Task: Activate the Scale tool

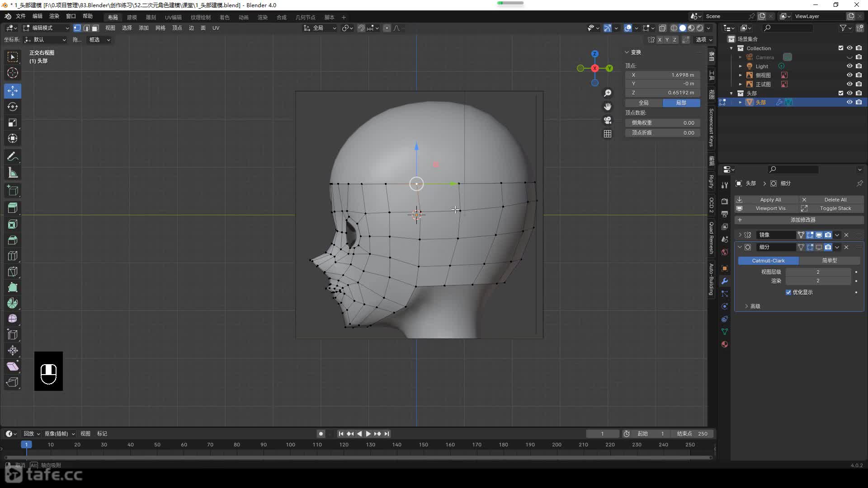Action: coord(13,122)
